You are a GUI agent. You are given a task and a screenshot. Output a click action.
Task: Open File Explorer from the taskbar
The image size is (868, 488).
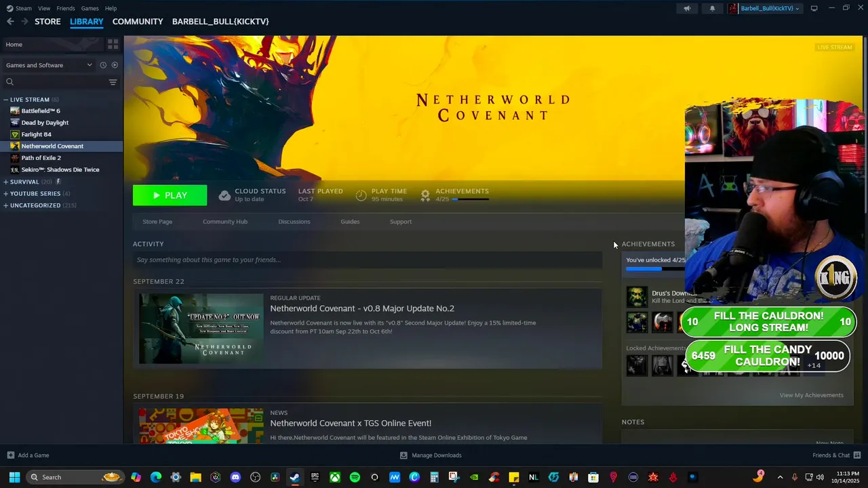(x=195, y=477)
